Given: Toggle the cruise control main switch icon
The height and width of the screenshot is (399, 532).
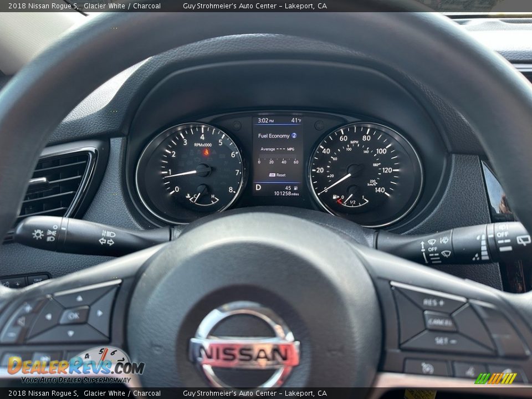Looking at the screenshot, I should pos(427,368).
